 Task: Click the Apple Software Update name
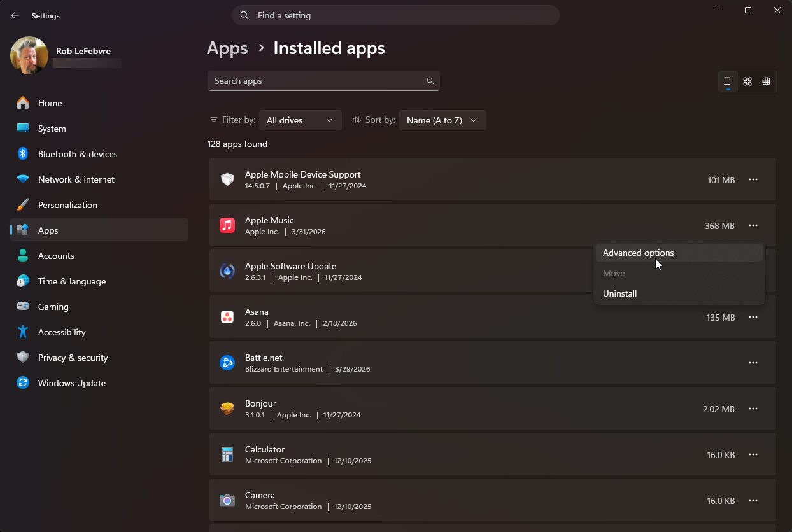point(290,266)
